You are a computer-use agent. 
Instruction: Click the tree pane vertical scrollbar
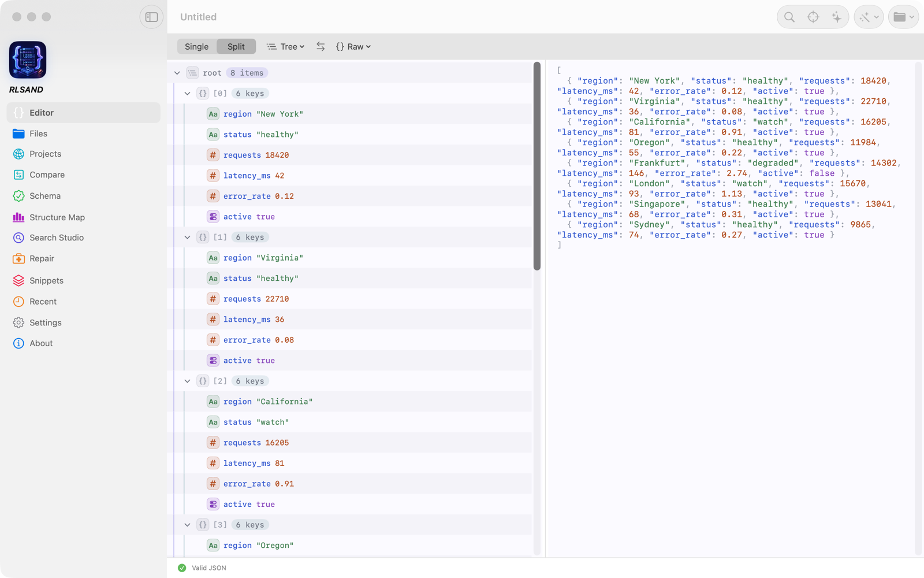537,166
